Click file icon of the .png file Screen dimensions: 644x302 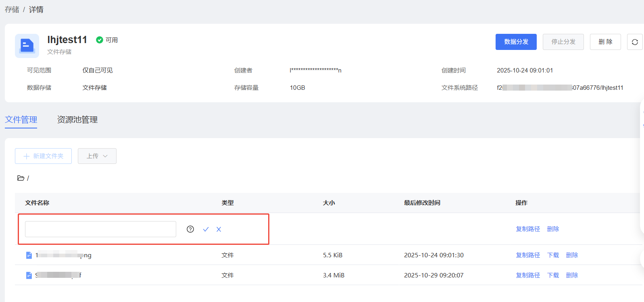point(29,255)
